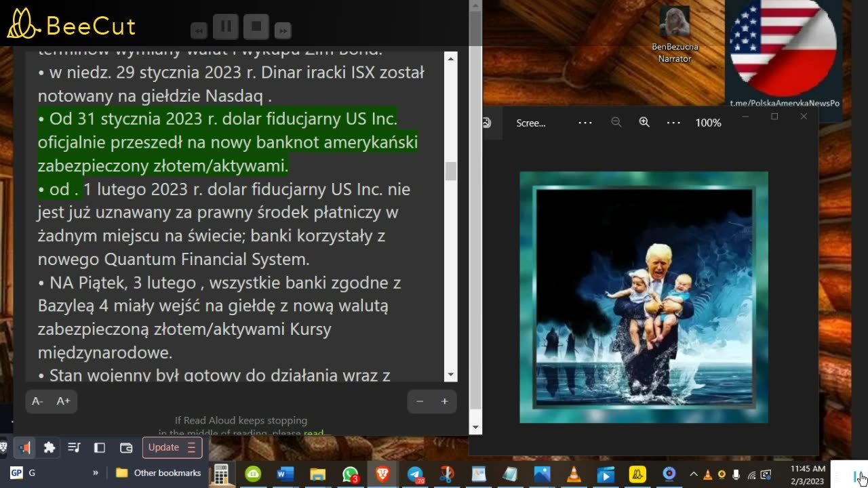Viewport: 868px width, 488px height.
Task: Click the 'nowego Quantum Financial System.' line
Action: [x=174, y=259]
